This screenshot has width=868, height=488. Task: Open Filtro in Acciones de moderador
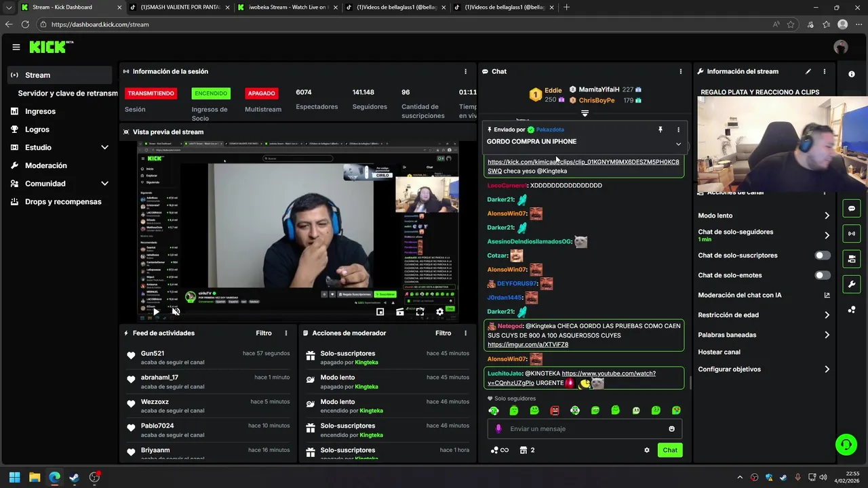[443, 333]
